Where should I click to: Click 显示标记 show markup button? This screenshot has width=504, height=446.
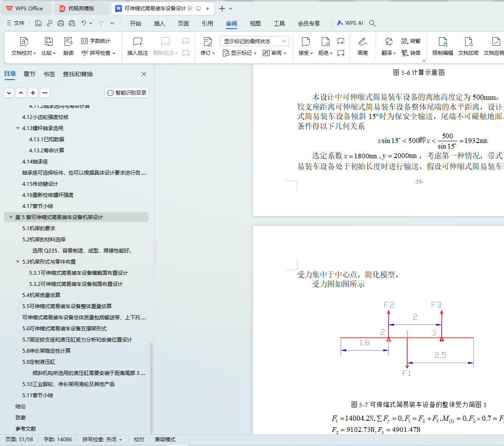(240, 53)
